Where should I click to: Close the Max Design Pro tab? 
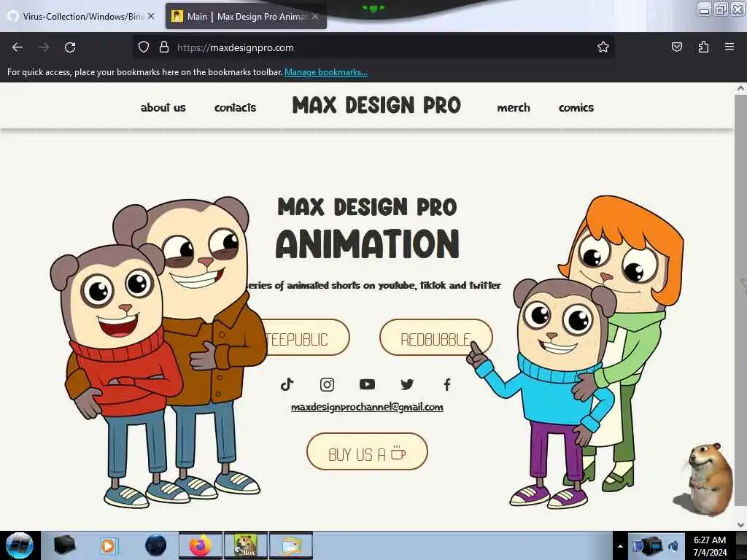[315, 16]
